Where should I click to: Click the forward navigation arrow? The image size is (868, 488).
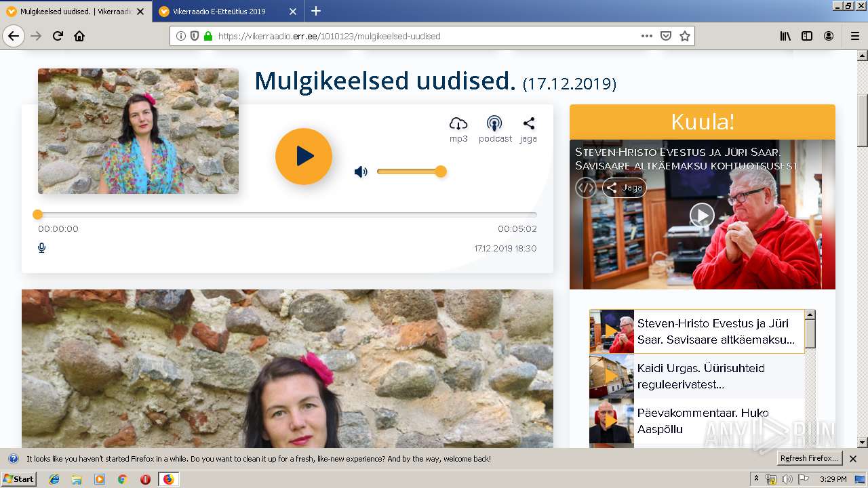[36, 36]
